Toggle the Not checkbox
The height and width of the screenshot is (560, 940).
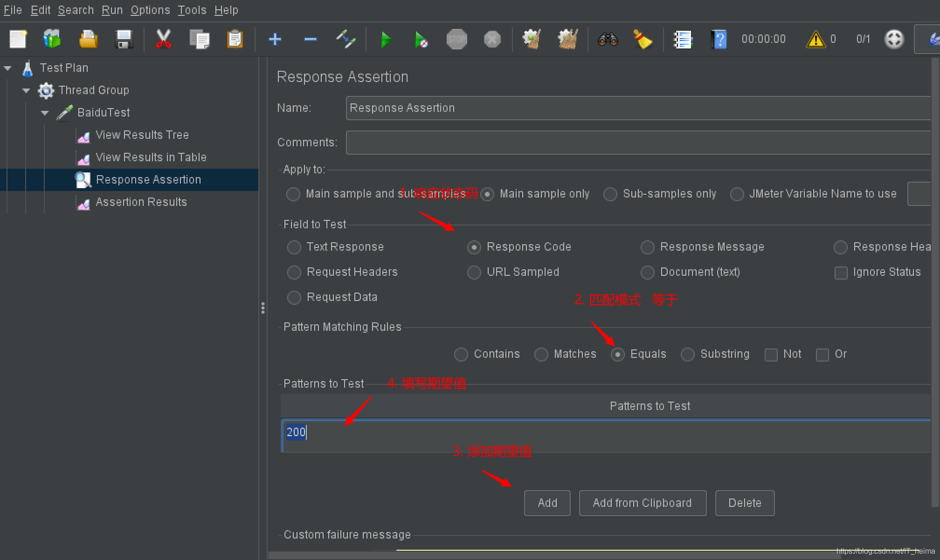coord(771,355)
